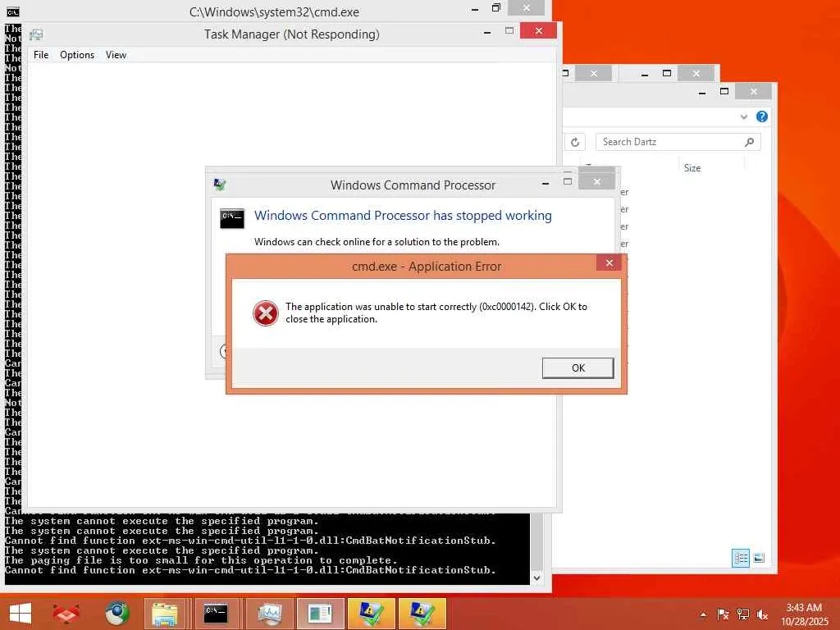Show hidden system tray icons arrow

point(703,614)
